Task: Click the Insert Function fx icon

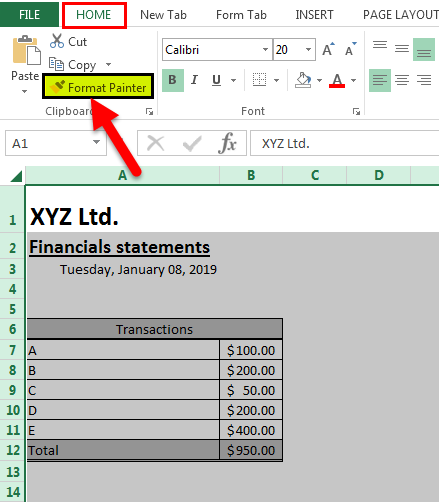Action: [x=227, y=143]
